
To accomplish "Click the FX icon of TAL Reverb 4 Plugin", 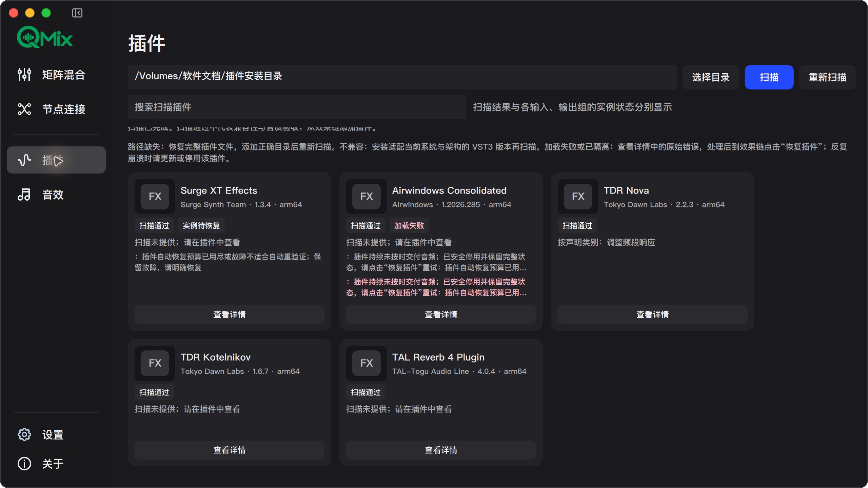I will 367,363.
